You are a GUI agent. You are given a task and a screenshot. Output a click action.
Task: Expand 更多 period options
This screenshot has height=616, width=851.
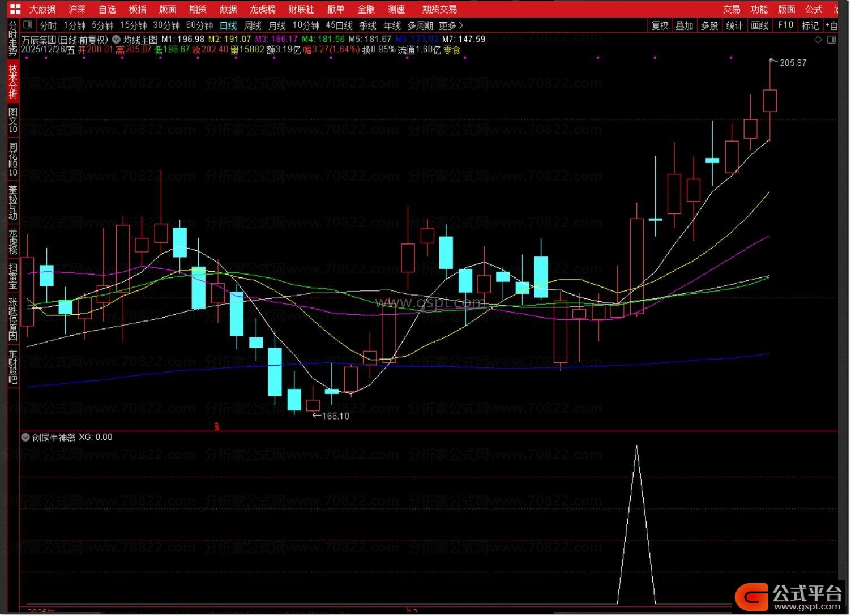pos(451,25)
